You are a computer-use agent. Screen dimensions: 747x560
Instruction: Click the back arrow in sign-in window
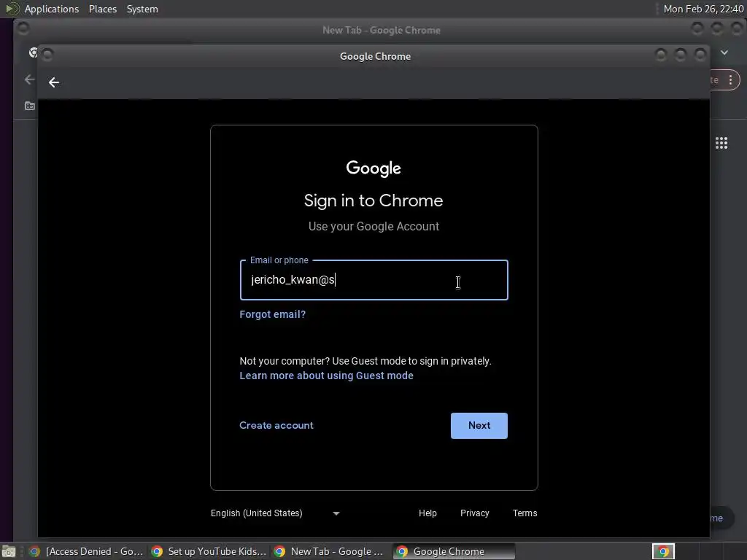54,82
